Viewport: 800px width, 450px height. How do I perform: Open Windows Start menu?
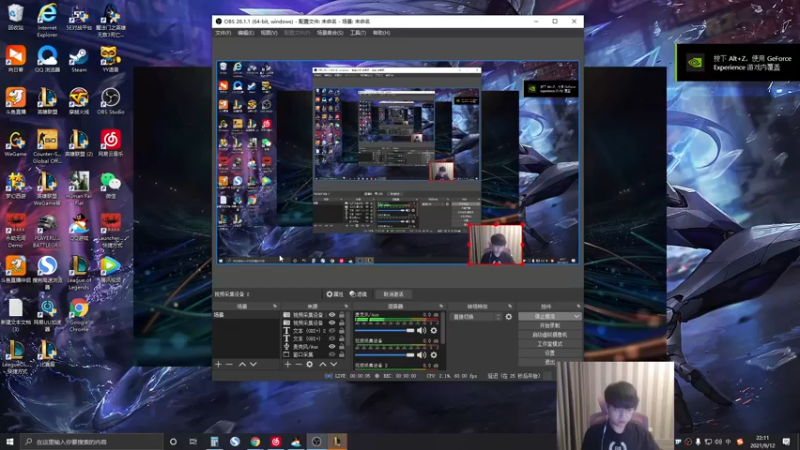(10, 441)
